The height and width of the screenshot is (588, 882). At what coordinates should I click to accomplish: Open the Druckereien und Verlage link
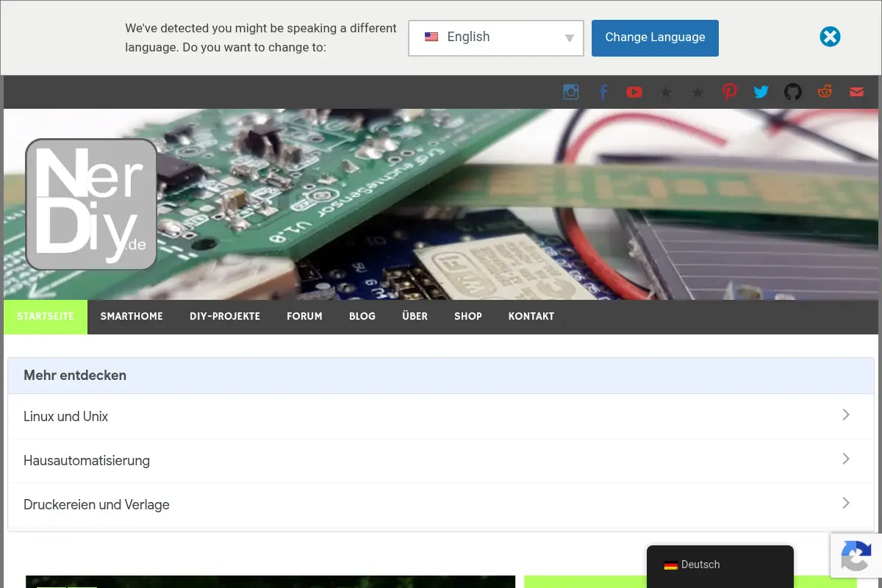click(441, 505)
